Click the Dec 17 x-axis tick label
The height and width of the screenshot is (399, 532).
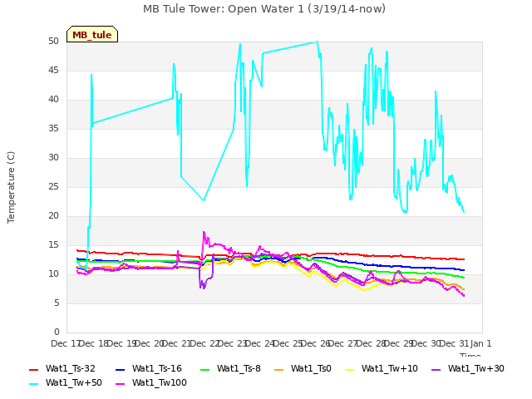[x=65, y=343]
